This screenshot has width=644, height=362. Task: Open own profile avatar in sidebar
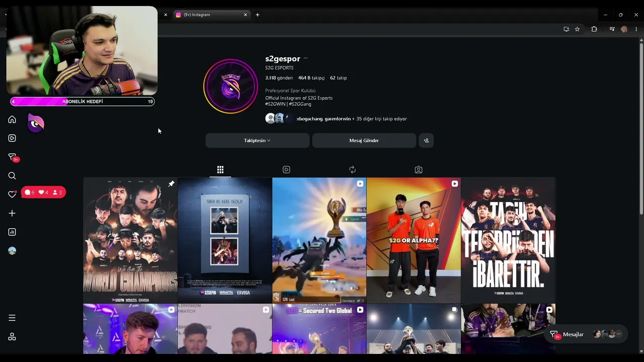click(x=12, y=251)
